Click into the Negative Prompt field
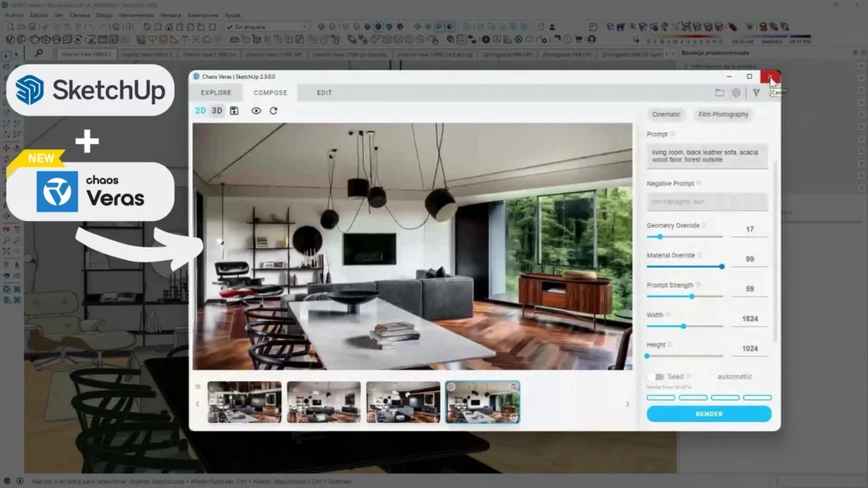Image resolution: width=868 pixels, height=488 pixels. point(707,202)
